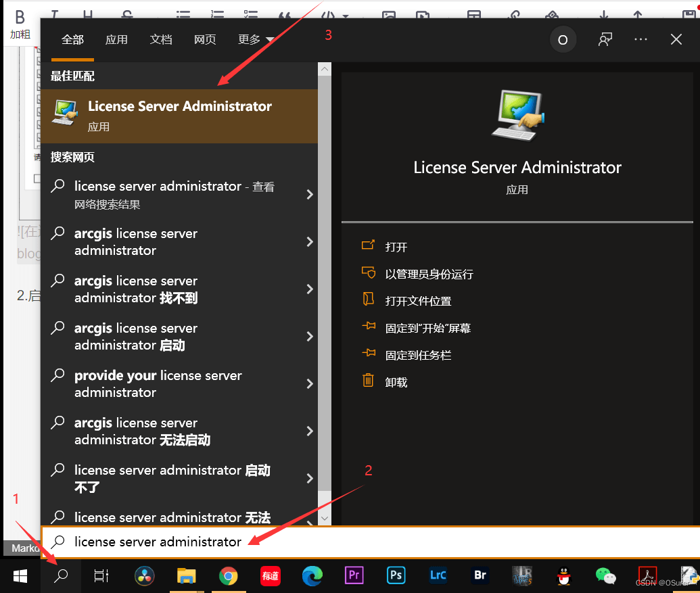Viewport: 700px width, 593px height.
Task: Launch Photoshop from the taskbar
Action: point(396,575)
